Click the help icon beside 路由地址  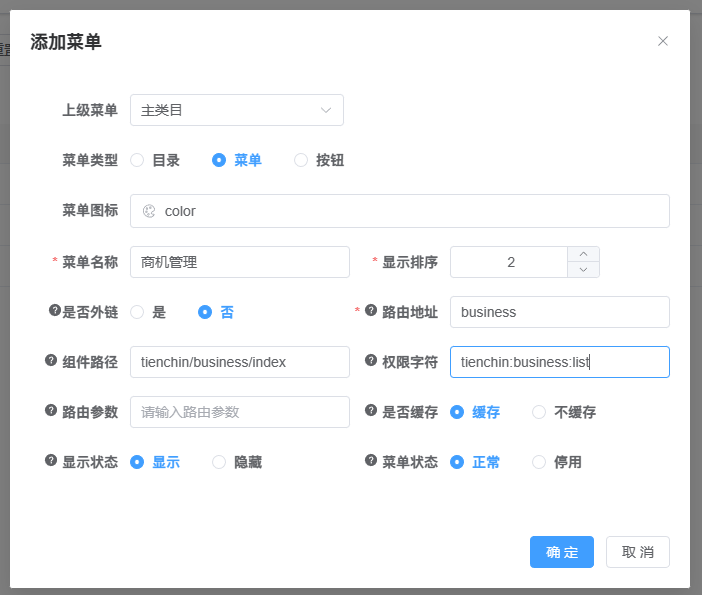(371, 310)
